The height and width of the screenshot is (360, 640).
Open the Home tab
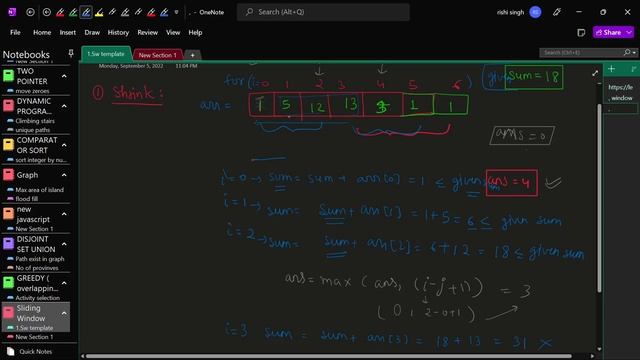42,33
